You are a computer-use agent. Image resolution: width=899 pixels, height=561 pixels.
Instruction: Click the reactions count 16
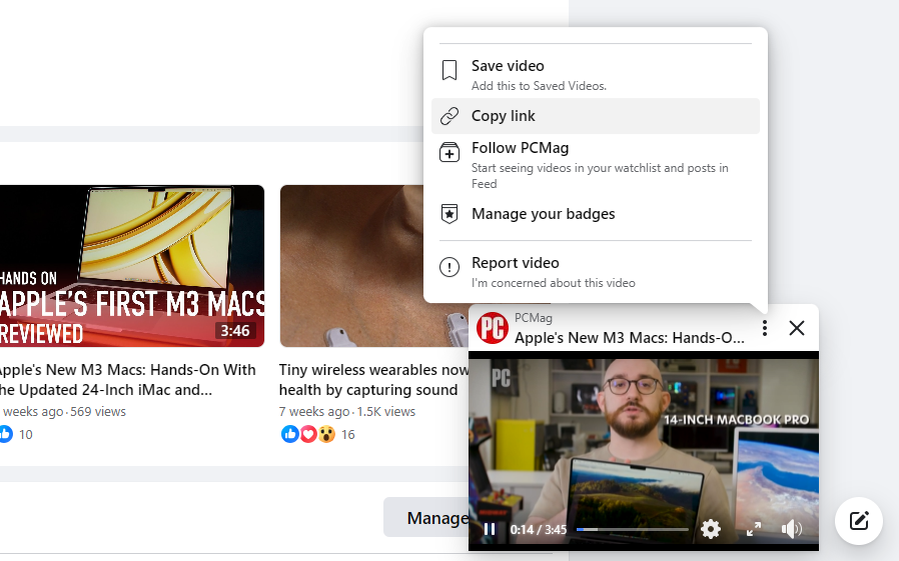[x=348, y=435]
